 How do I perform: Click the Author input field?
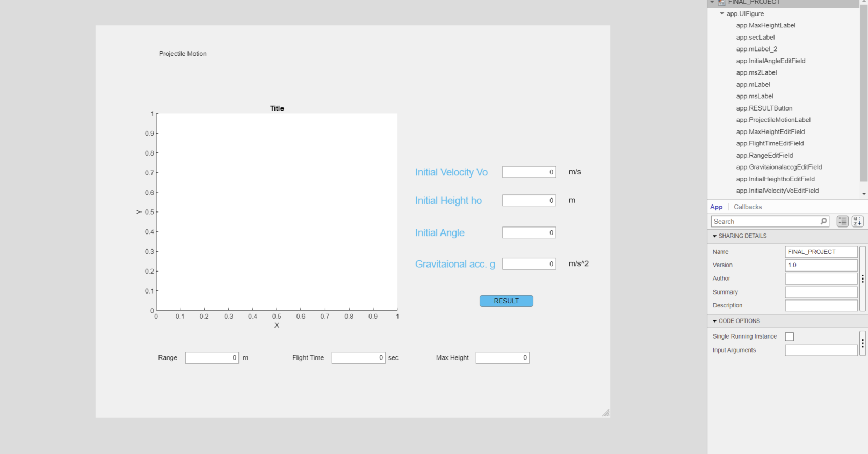(821, 279)
